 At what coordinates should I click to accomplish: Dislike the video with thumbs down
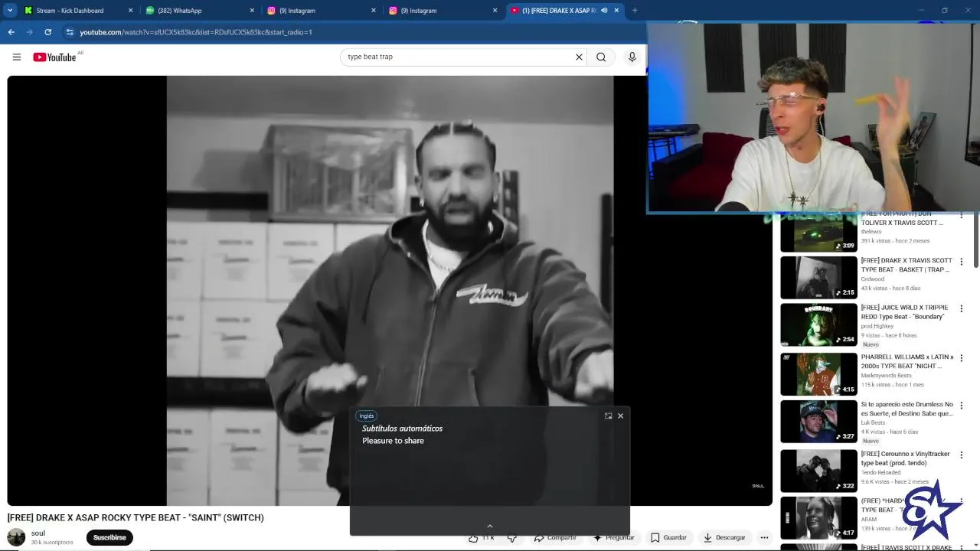512,537
